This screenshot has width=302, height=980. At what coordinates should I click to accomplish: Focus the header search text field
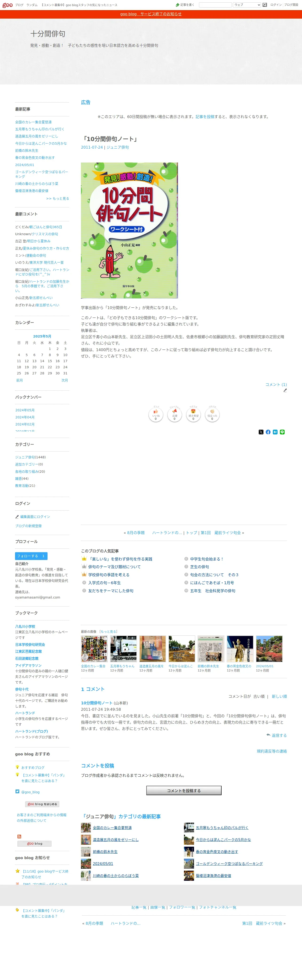click(215, 5)
